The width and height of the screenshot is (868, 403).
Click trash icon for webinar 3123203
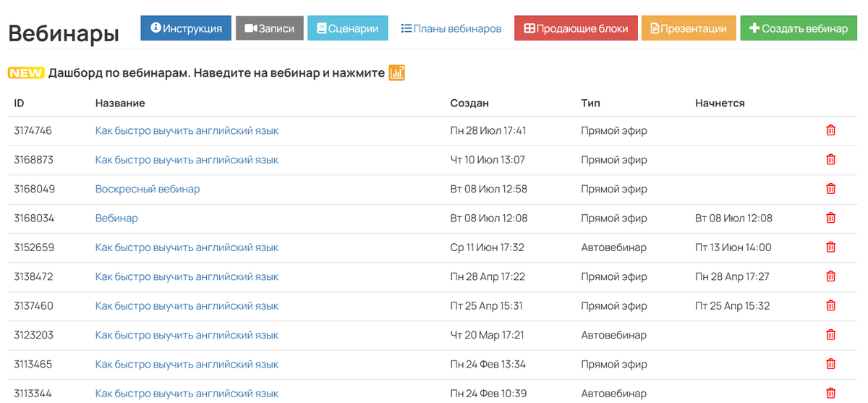click(830, 335)
